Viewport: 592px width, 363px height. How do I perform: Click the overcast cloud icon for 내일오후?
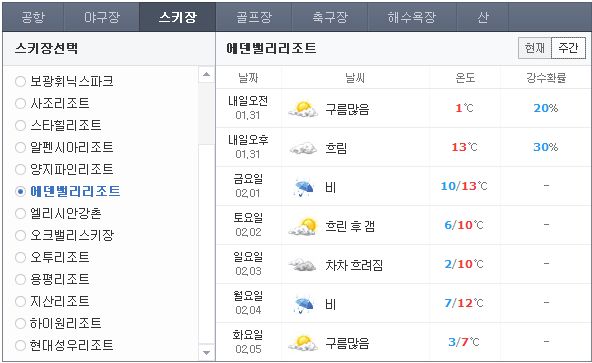(x=303, y=148)
